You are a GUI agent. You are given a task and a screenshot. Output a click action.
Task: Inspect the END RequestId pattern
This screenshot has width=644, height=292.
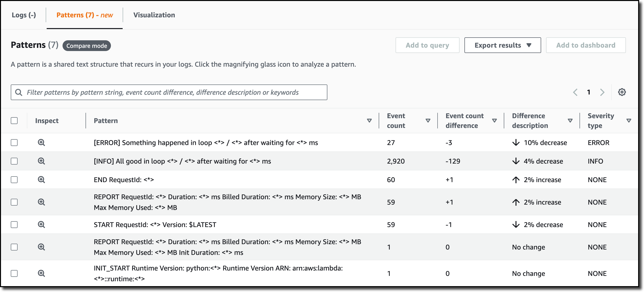[x=41, y=180]
